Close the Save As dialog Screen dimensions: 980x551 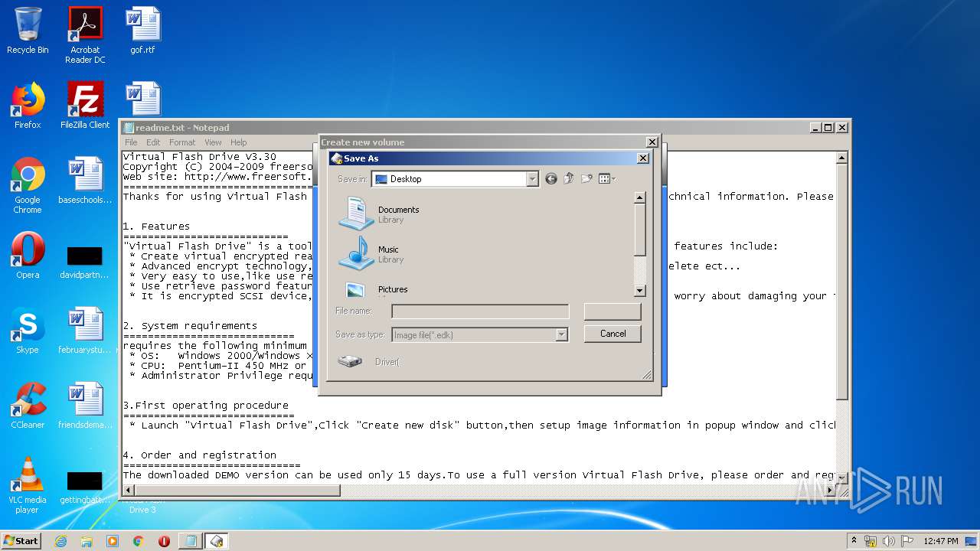(x=643, y=158)
